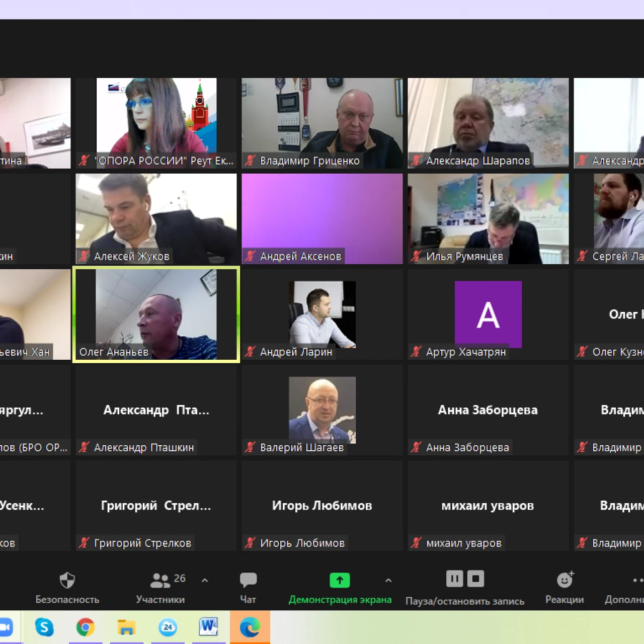Click muted mic icon for Анна Заборцева
Image resolution: width=644 pixels, height=644 pixels.
[416, 447]
